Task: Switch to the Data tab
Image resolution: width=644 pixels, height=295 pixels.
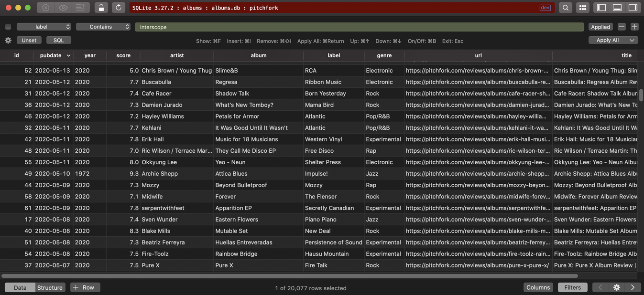Action: point(20,287)
